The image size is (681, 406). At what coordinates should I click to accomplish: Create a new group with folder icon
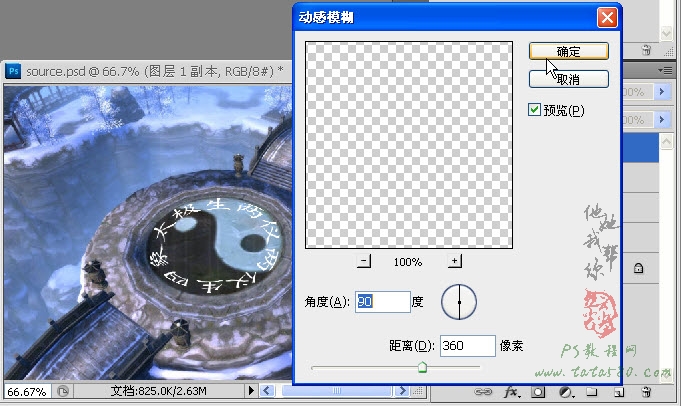point(592,392)
